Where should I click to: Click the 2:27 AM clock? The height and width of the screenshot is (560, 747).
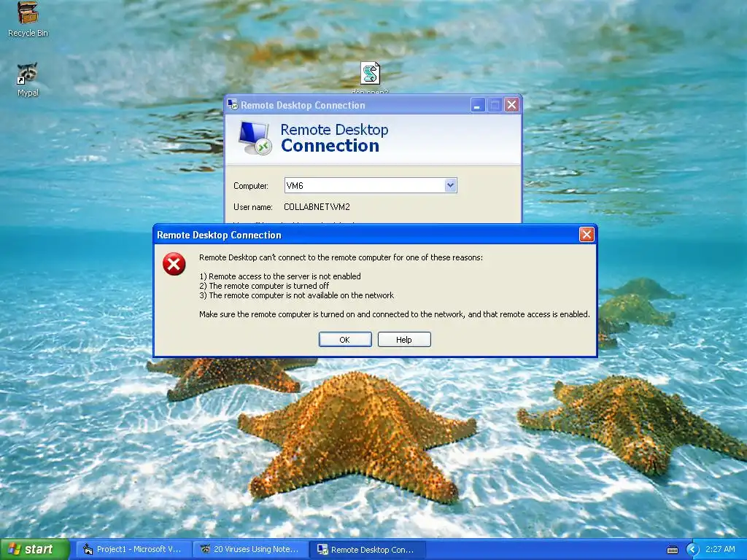tap(720, 550)
